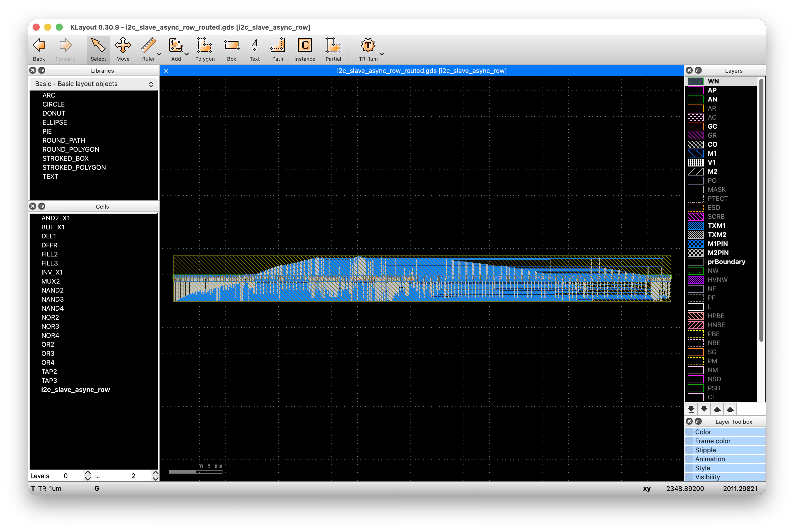
Task: Close the Layer Toolbox panel
Action: click(689, 421)
